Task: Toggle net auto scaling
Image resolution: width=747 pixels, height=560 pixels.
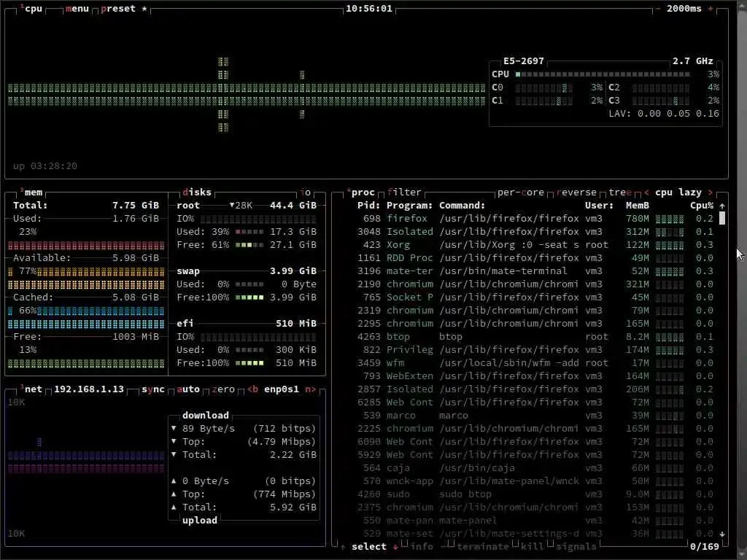Action: [188, 389]
